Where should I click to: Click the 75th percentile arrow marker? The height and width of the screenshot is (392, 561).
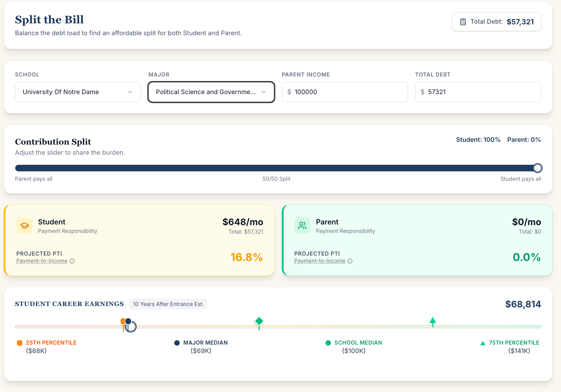click(432, 321)
